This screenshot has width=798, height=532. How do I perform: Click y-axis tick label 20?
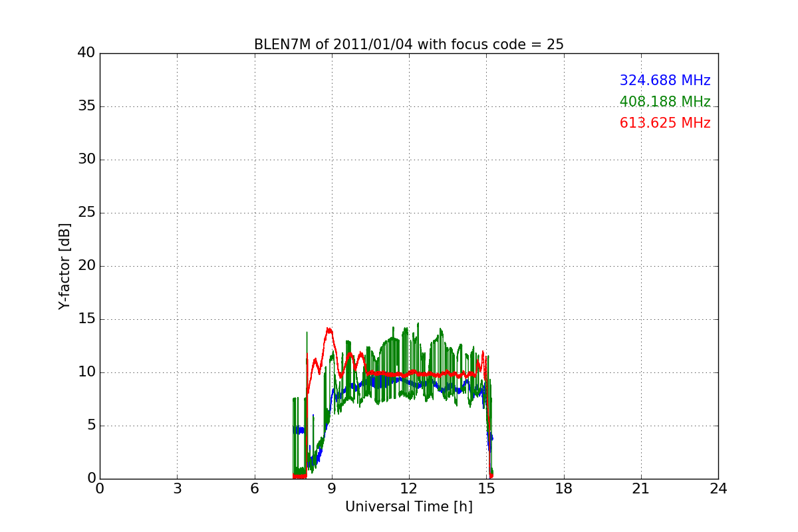coord(86,266)
